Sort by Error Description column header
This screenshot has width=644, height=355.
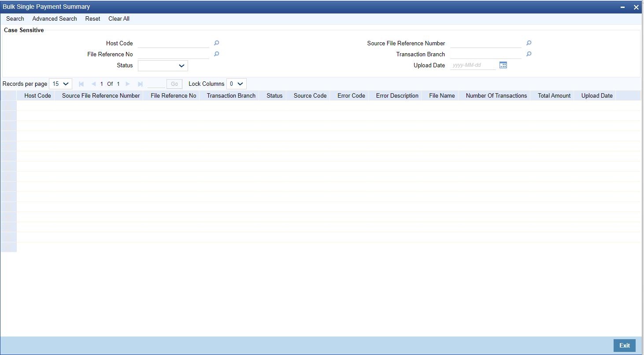pos(397,95)
